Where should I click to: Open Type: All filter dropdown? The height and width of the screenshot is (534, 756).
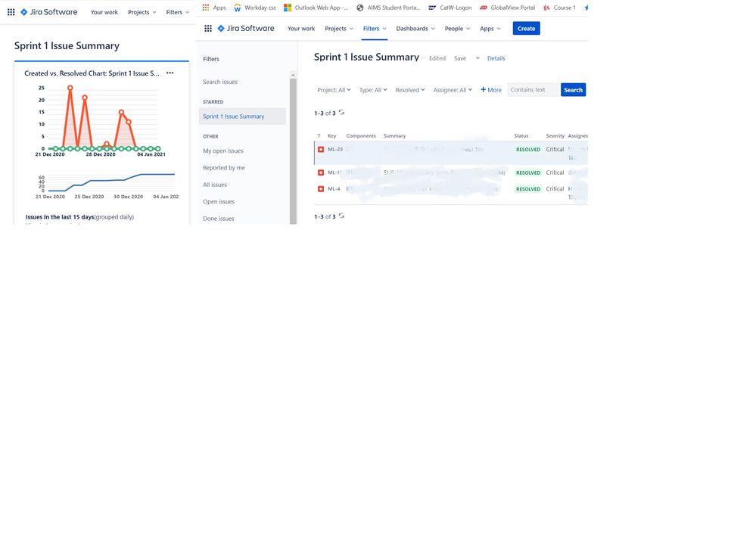(x=373, y=90)
